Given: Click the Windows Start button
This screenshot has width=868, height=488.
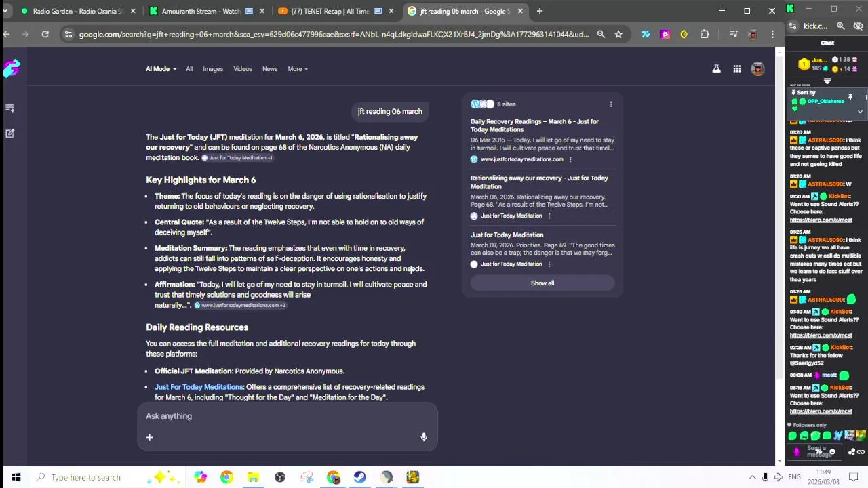Looking at the screenshot, I should [16, 477].
